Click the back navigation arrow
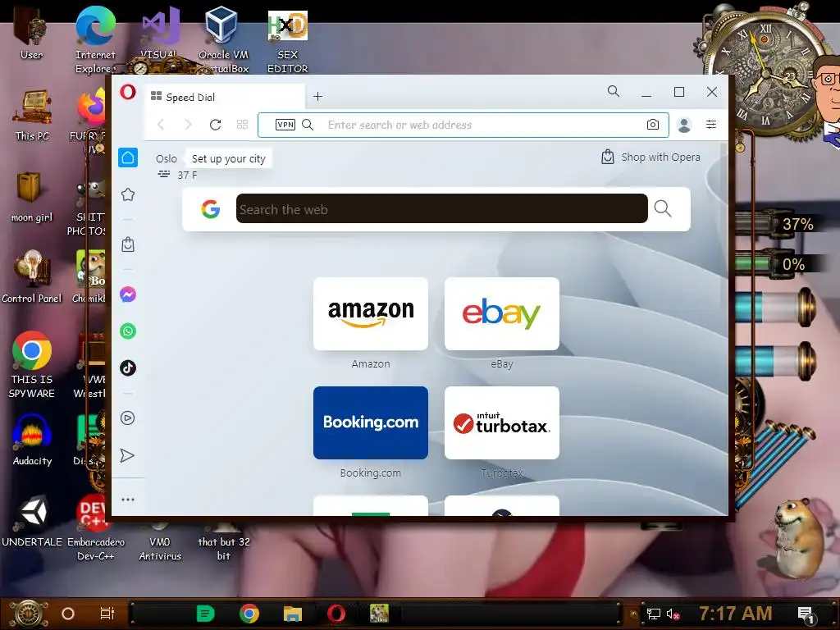Image resolution: width=840 pixels, height=630 pixels. 161,125
